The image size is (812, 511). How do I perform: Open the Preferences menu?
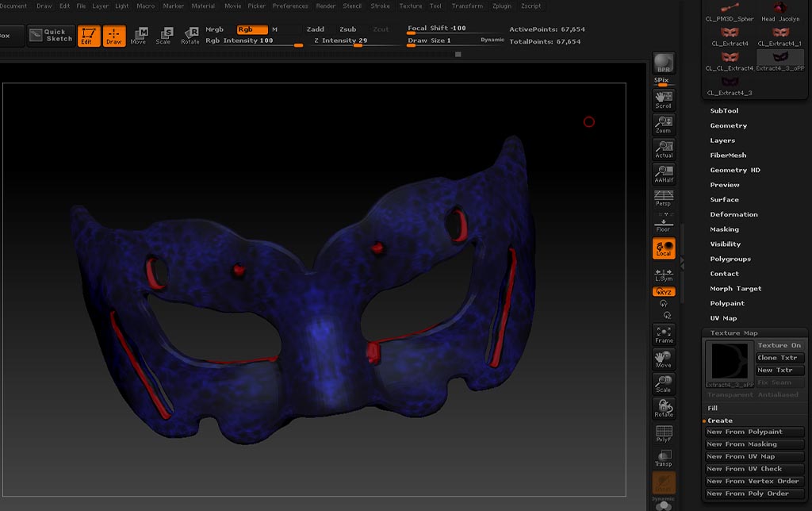click(290, 6)
